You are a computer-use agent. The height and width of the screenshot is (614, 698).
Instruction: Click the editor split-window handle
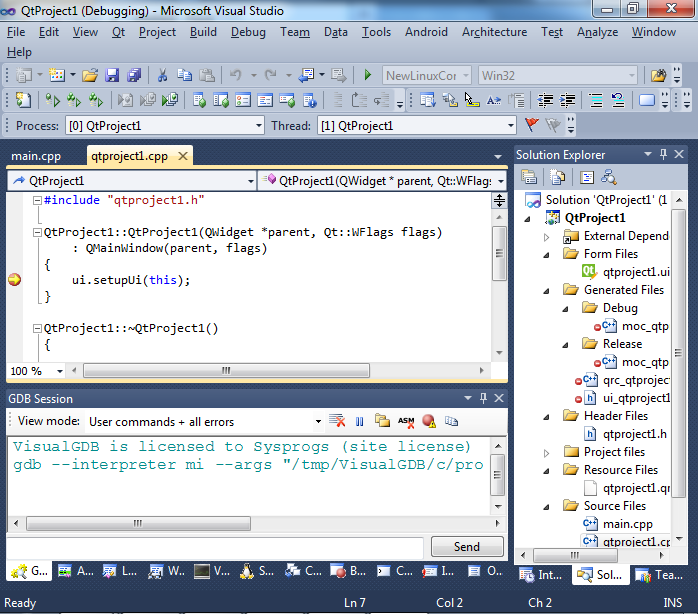[499, 201]
